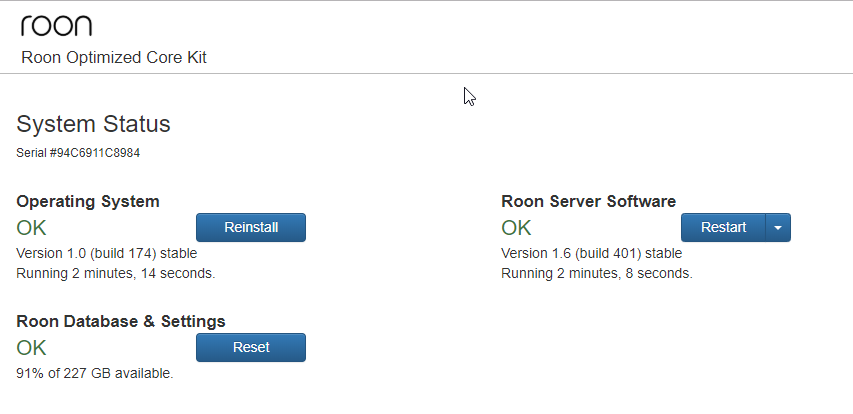853x414 pixels.
Task: Click the System Status heading
Action: click(94, 124)
